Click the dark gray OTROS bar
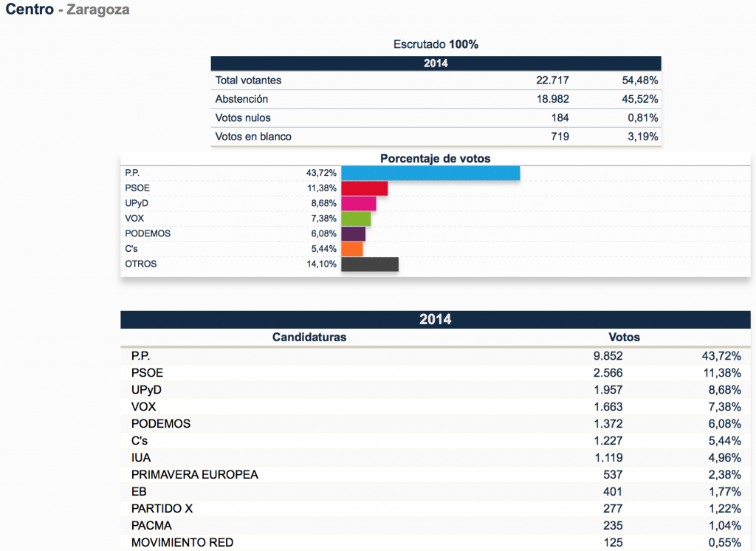The width and height of the screenshot is (756, 551). tap(370, 264)
